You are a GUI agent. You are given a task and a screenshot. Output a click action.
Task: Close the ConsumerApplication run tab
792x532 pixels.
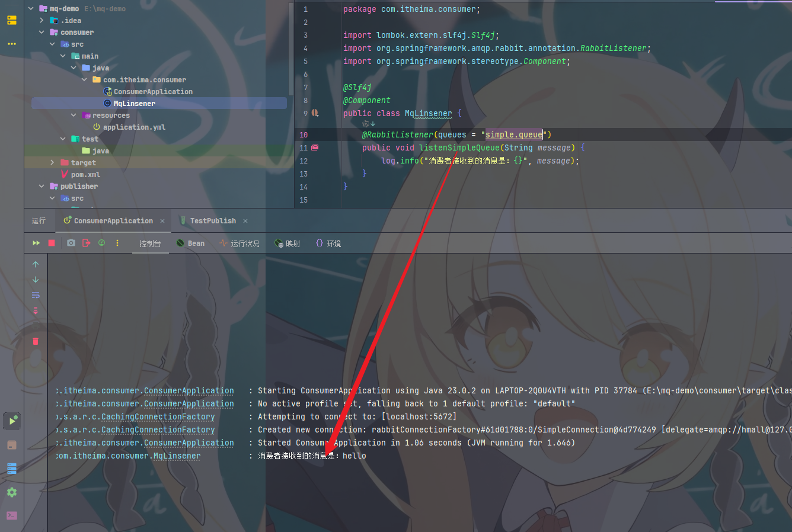pyautogui.click(x=162, y=221)
